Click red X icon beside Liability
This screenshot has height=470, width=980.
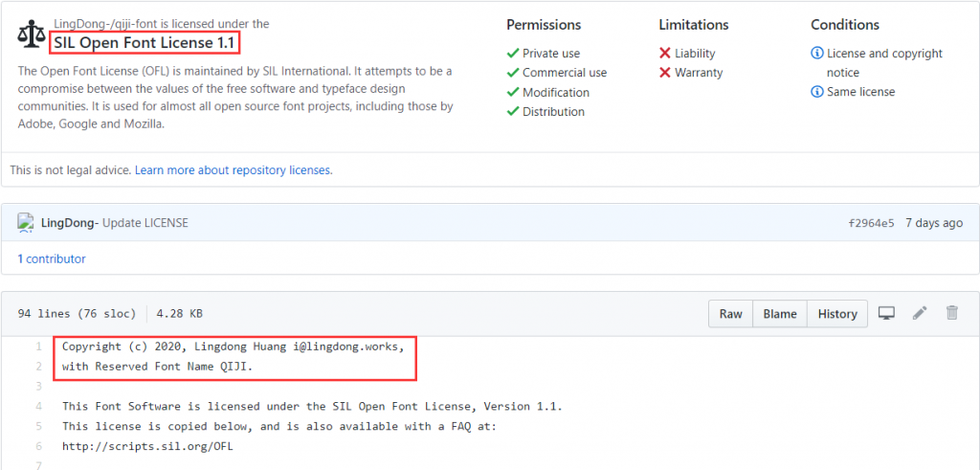pyautogui.click(x=665, y=54)
